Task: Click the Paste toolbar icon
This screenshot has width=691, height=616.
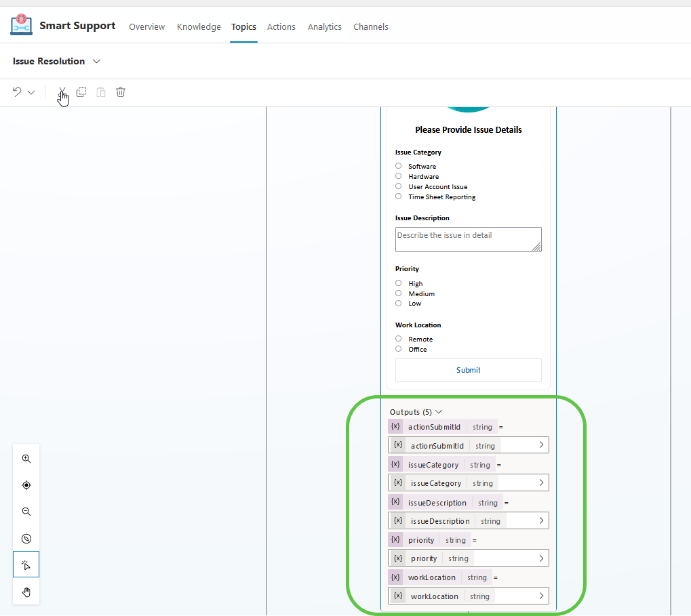Action: (x=100, y=91)
